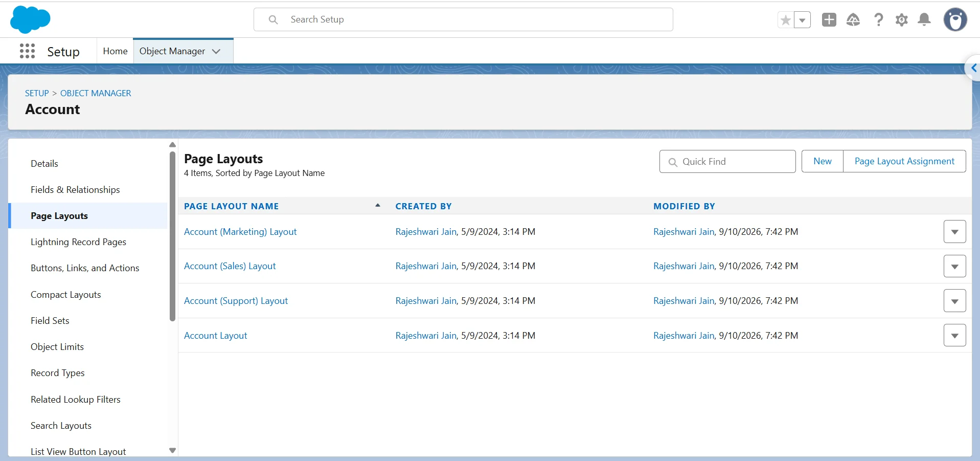This screenshot has height=461, width=980.
Task: Expand the Object Manager tab chevron
Action: (x=216, y=51)
